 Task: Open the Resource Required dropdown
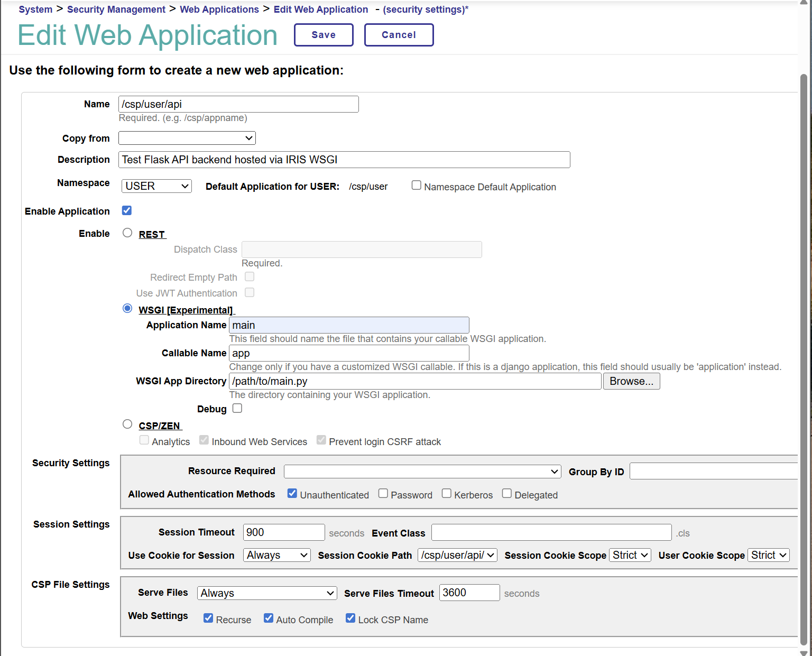point(422,472)
